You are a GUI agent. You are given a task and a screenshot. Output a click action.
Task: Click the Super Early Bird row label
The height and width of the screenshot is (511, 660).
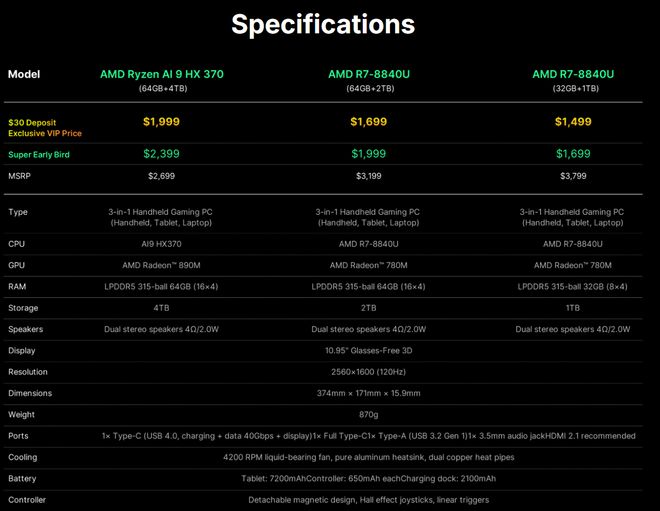coord(38,154)
